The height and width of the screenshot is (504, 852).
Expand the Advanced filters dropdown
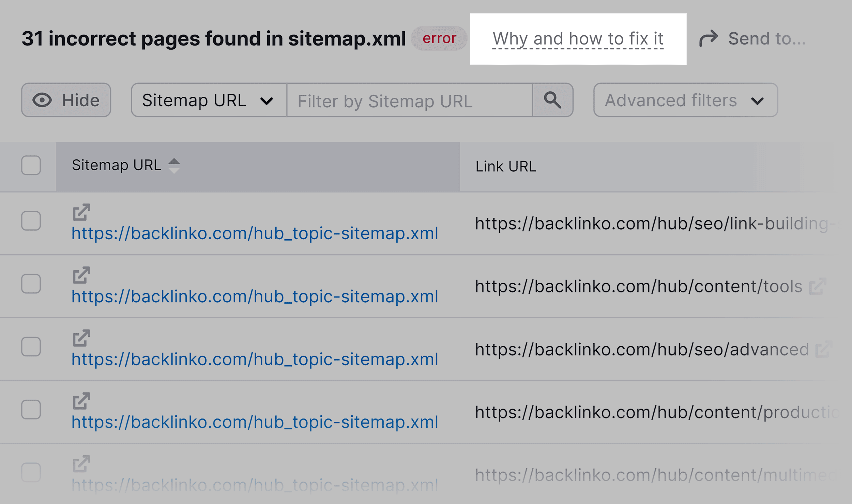click(685, 100)
